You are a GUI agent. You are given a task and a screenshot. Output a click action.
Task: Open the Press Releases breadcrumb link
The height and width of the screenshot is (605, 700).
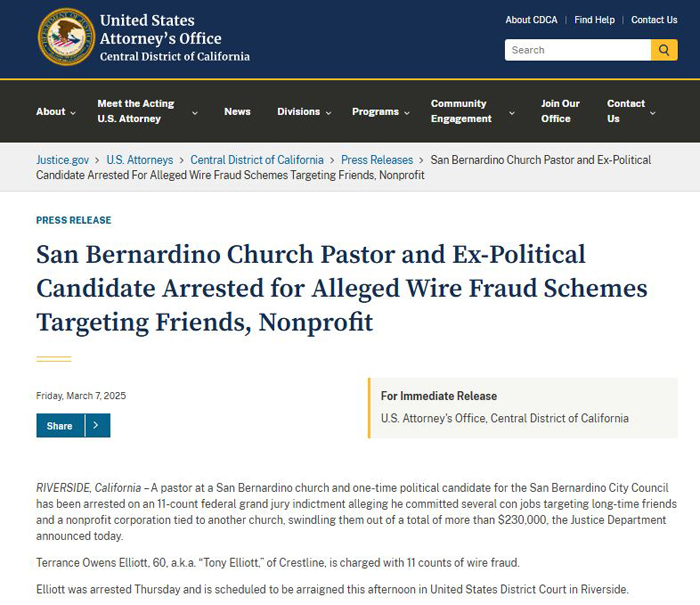[377, 160]
